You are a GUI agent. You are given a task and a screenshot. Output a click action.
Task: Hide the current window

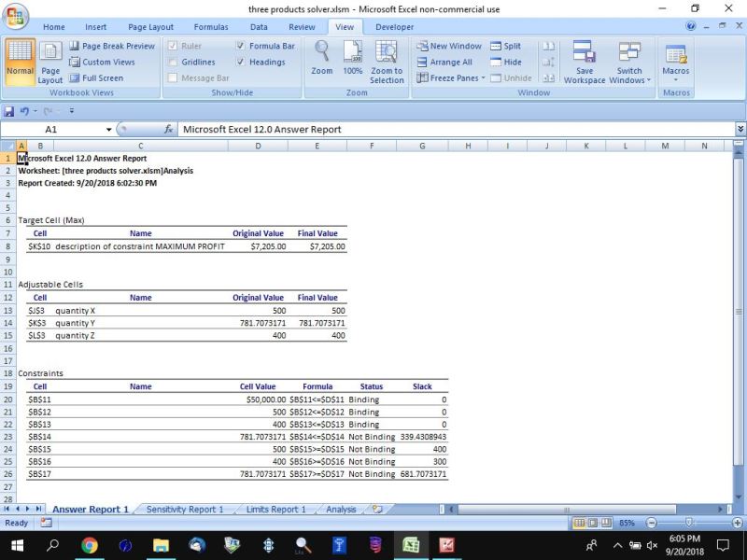505,62
